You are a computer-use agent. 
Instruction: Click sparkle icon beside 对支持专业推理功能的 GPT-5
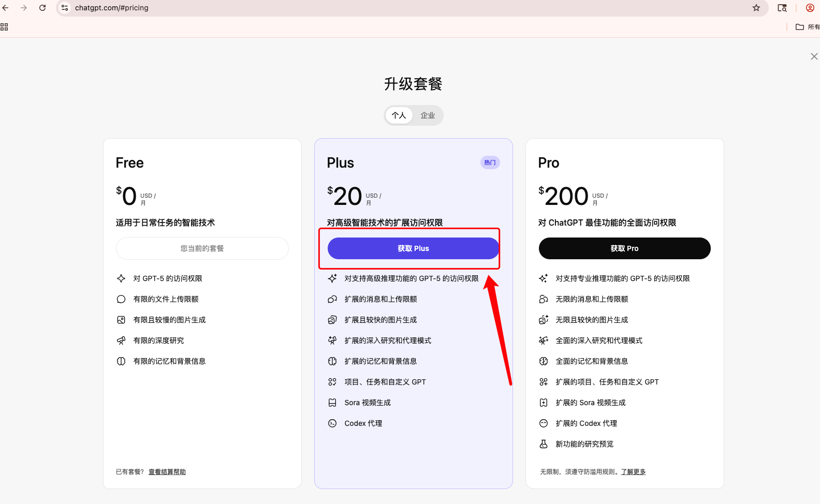click(544, 278)
